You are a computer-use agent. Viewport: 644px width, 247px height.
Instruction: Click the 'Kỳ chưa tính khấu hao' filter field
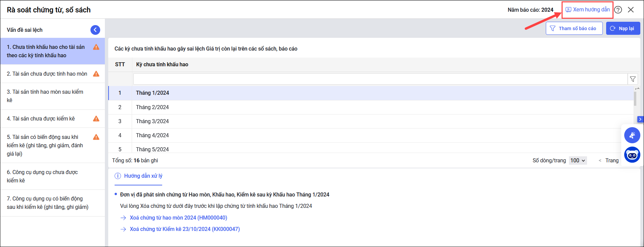(380, 79)
